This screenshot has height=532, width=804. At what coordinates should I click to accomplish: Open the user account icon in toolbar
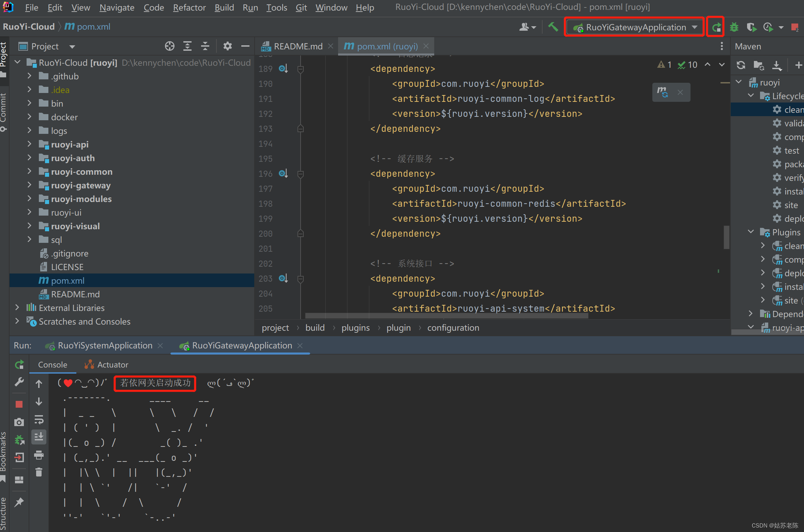[527, 27]
